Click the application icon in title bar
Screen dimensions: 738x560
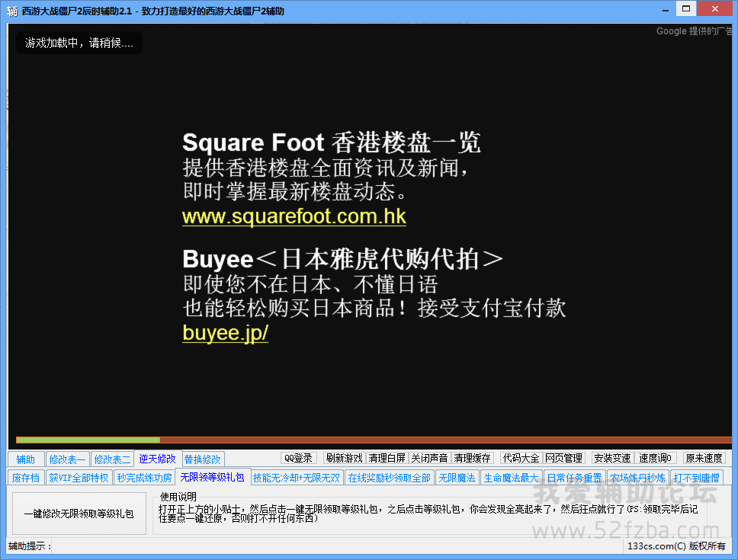pyautogui.click(x=11, y=11)
